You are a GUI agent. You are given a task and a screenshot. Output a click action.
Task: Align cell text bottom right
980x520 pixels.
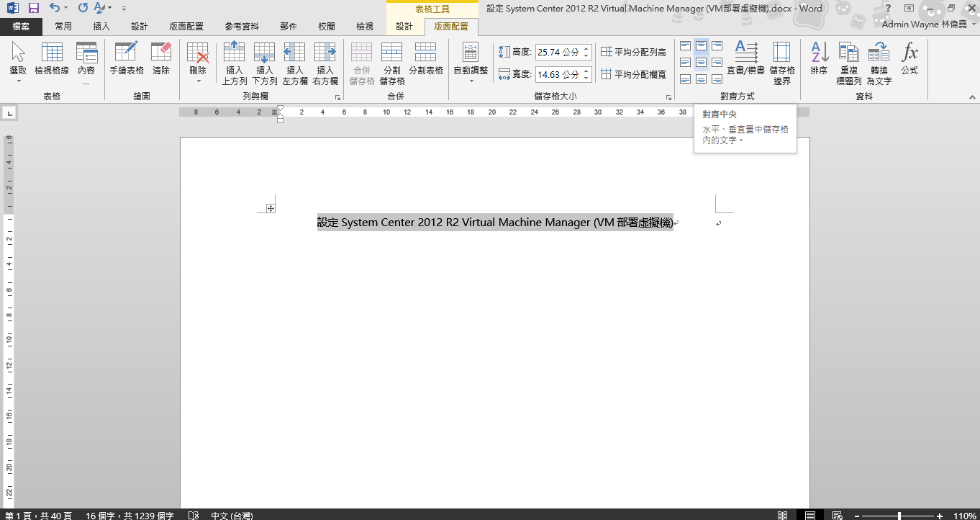click(x=717, y=79)
